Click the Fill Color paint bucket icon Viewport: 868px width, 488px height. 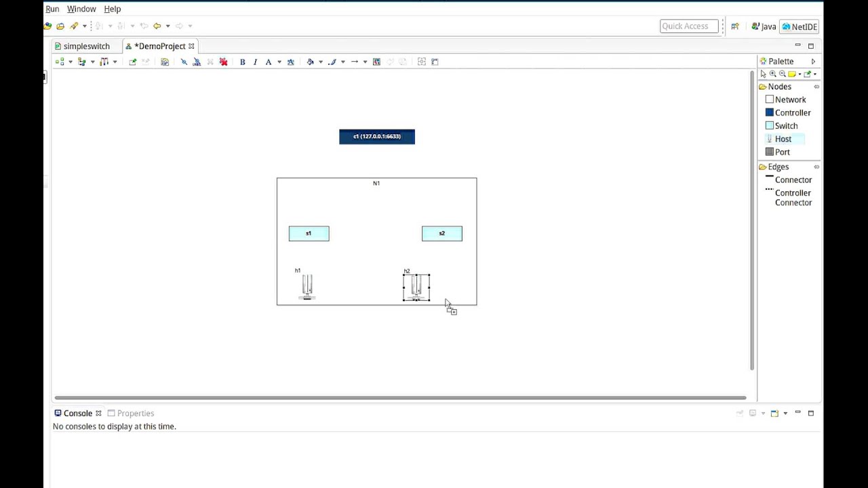pyautogui.click(x=310, y=62)
